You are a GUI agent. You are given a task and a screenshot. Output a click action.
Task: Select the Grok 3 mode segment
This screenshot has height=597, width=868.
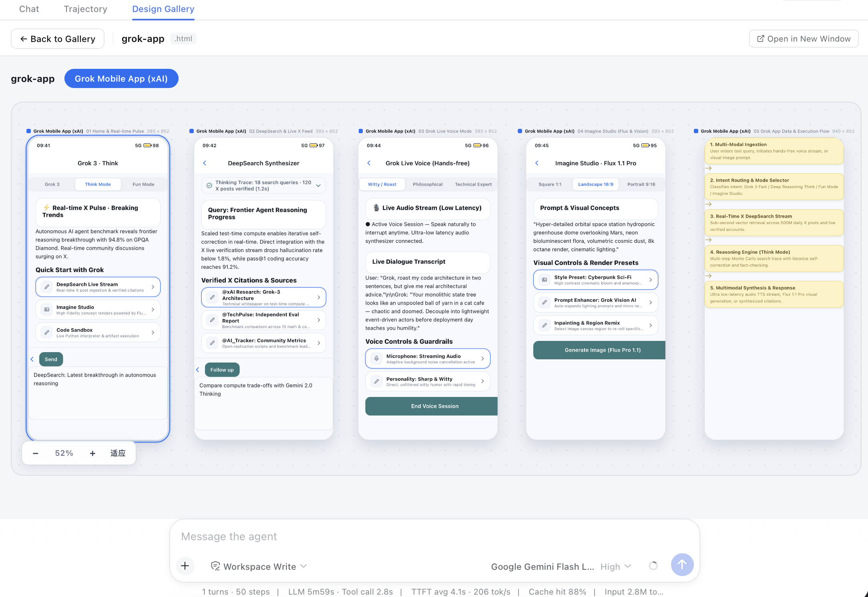(x=52, y=184)
